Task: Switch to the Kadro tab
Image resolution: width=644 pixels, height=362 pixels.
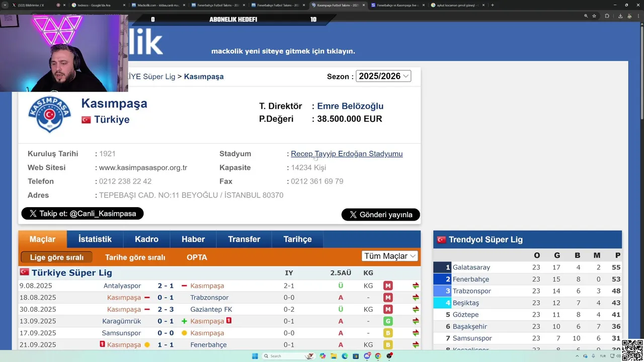Action: (146, 239)
